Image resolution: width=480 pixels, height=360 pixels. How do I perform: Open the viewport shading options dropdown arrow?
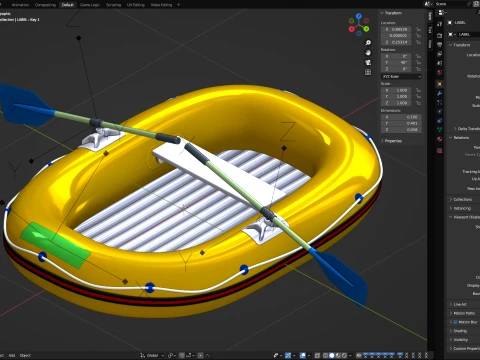(x=351, y=355)
